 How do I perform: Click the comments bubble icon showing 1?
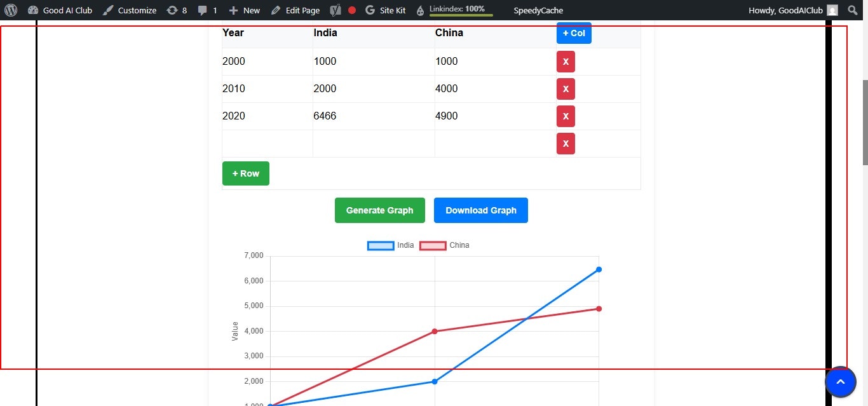click(x=202, y=10)
